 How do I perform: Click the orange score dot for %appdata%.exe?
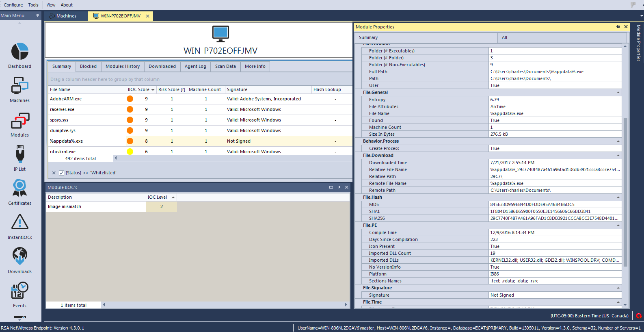[130, 141]
